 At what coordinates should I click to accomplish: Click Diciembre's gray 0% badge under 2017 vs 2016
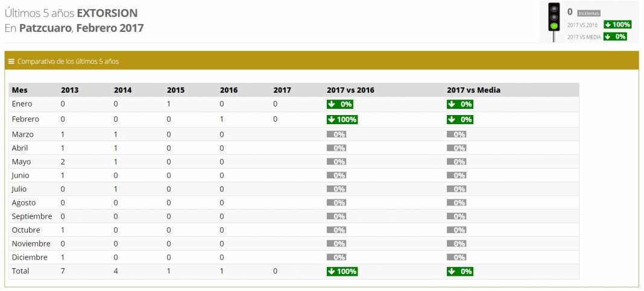(336, 258)
